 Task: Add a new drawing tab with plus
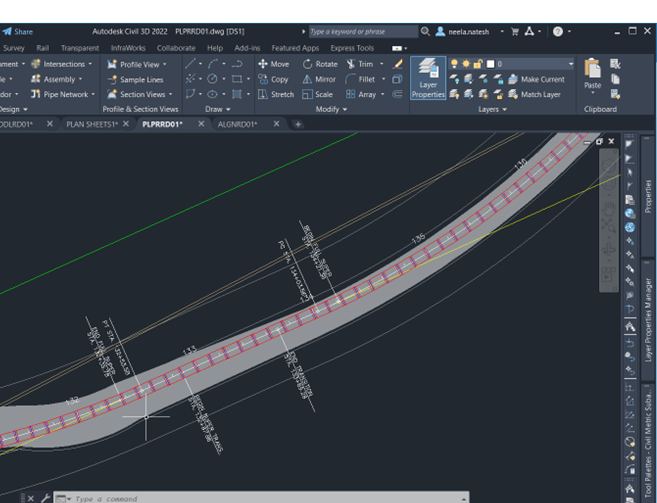coord(297,124)
